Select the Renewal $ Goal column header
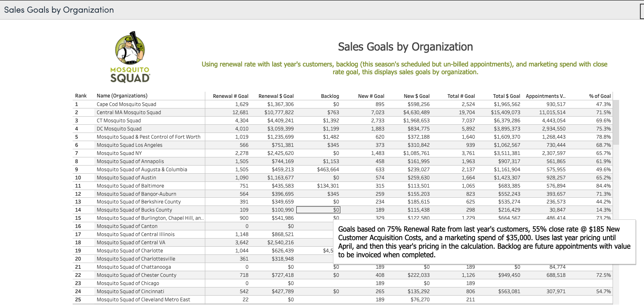644x305 pixels. [x=276, y=96]
